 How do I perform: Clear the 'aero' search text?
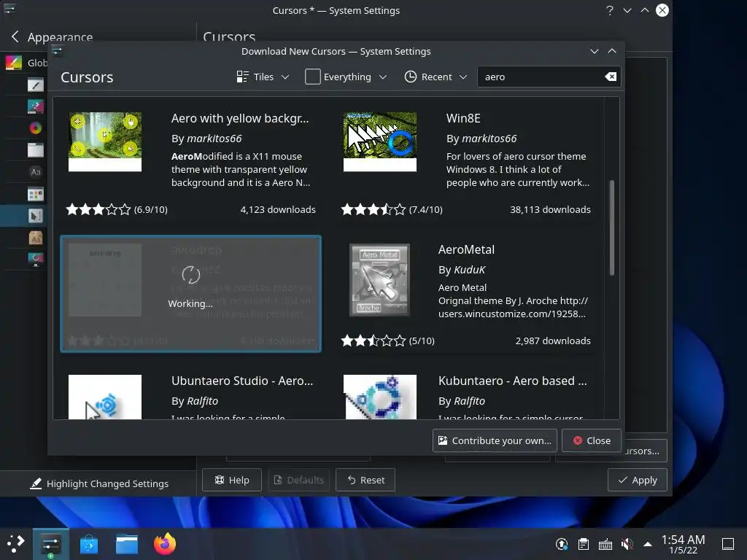611,77
